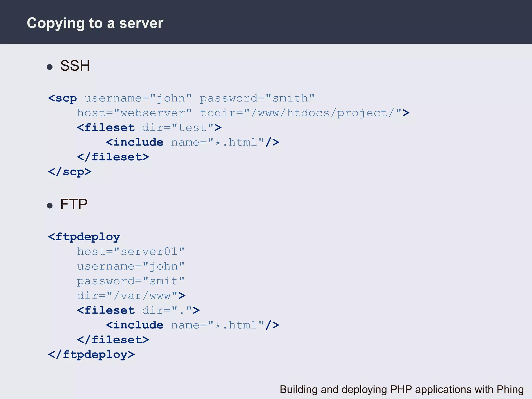This screenshot has height=399, width=532.
Task: Click the password="smit" attribute
Action: point(131,281)
